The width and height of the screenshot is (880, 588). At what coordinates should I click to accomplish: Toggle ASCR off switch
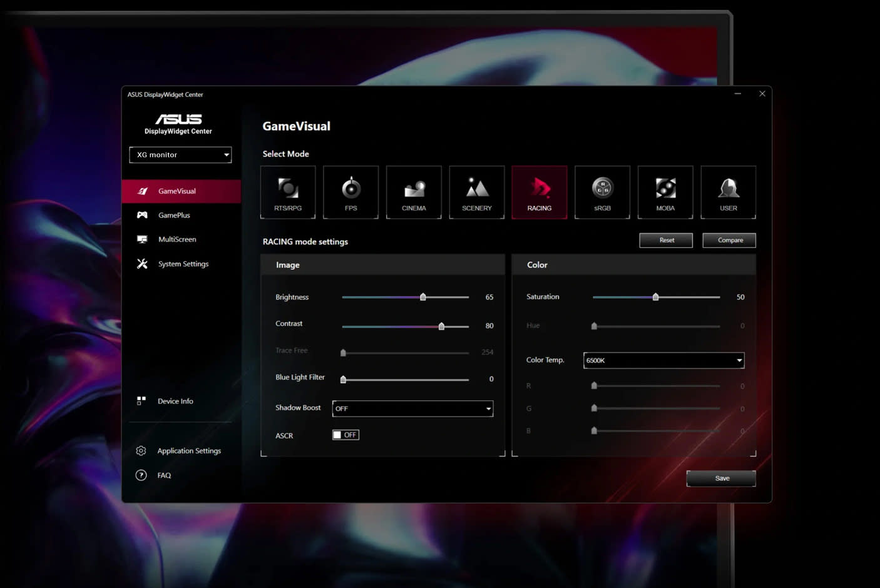pyautogui.click(x=345, y=434)
